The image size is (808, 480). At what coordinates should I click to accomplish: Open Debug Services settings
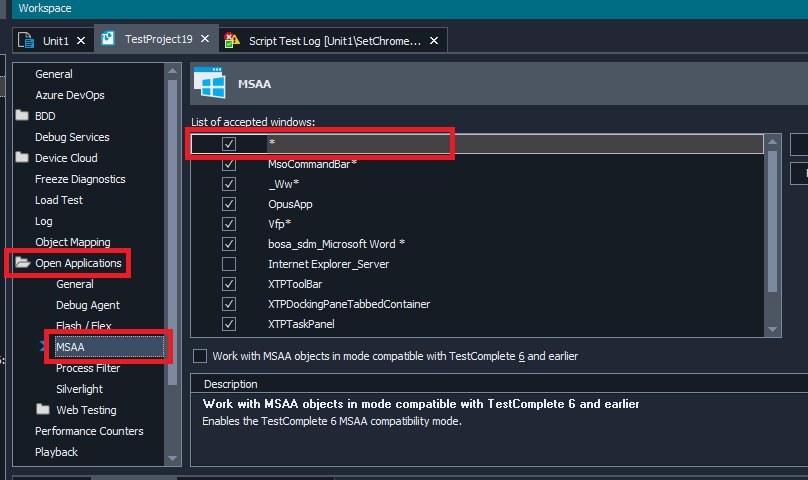72,137
